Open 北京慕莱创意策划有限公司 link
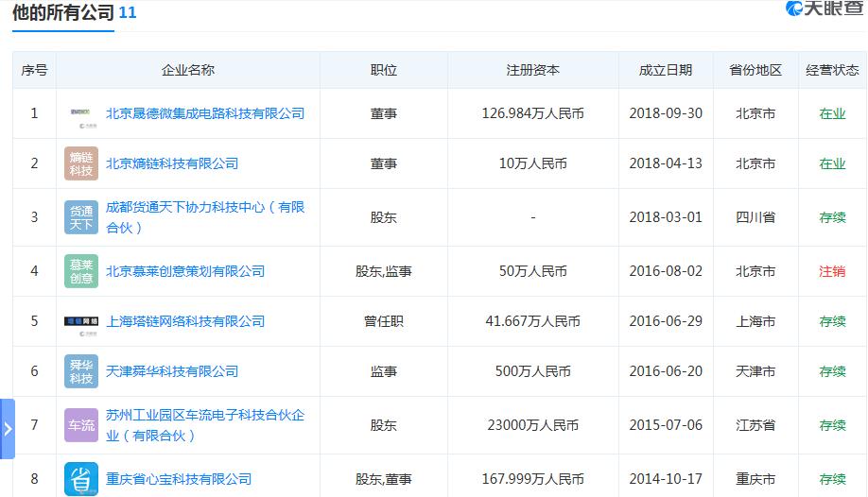This screenshot has height=497, width=868. coord(185,271)
